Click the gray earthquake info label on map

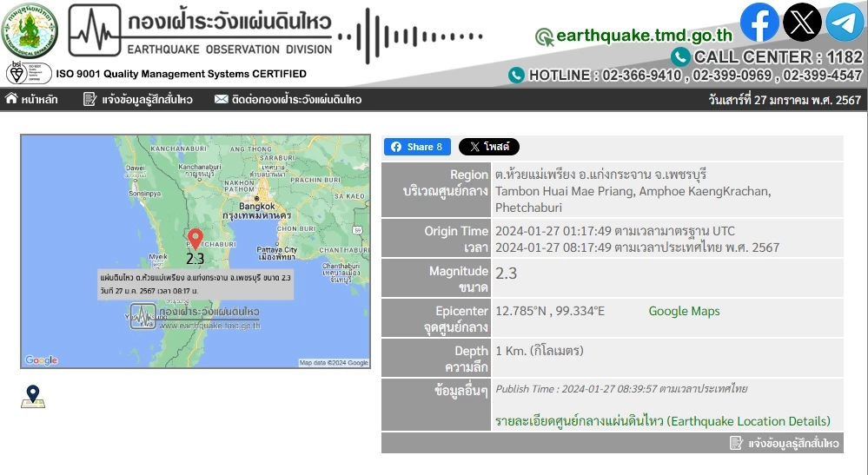click(x=195, y=284)
